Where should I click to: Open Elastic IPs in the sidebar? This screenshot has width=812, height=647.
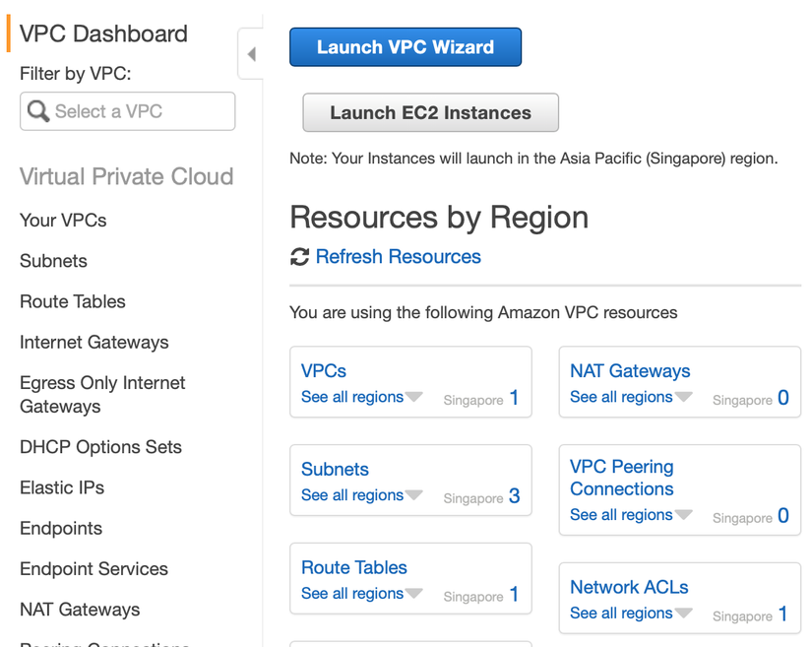62,488
